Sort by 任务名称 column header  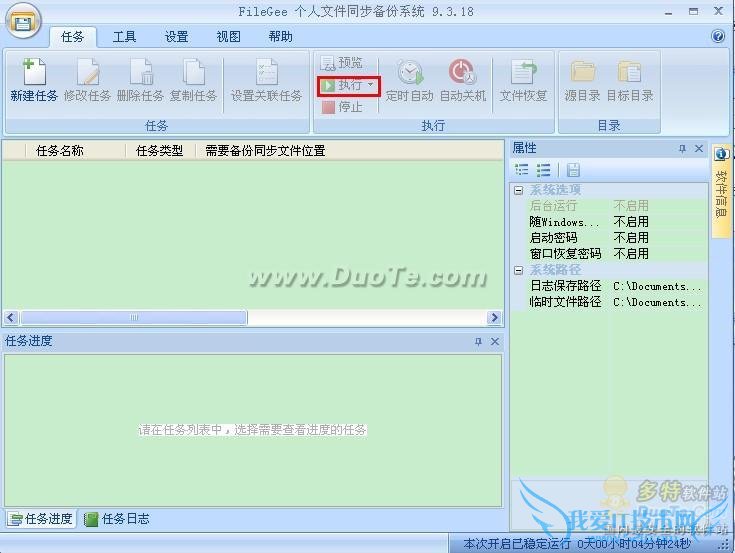point(75,150)
